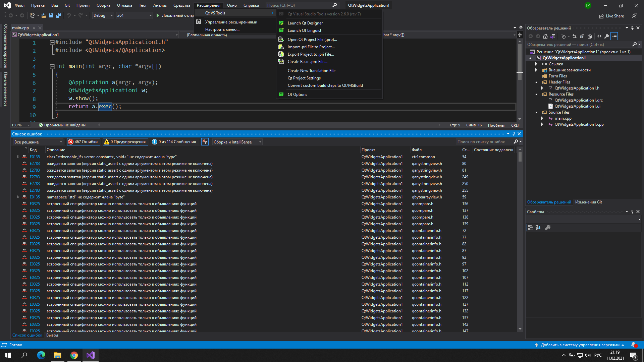
Task: Click Управление расширениями menu item
Action: click(x=231, y=22)
